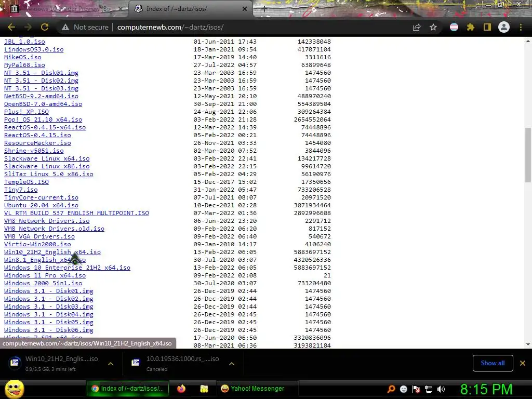The width and height of the screenshot is (532, 399).
Task: Open the profile avatar menu
Action: (504, 27)
